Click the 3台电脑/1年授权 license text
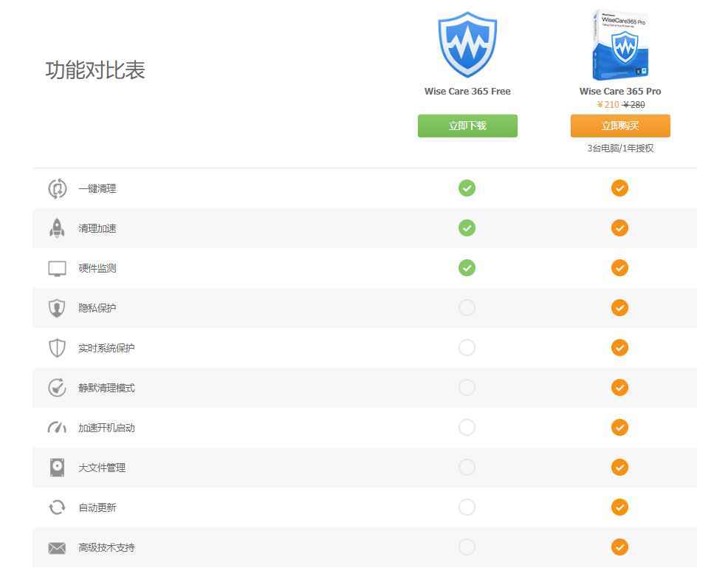Image resolution: width=728 pixels, height=571 pixels. (619, 148)
